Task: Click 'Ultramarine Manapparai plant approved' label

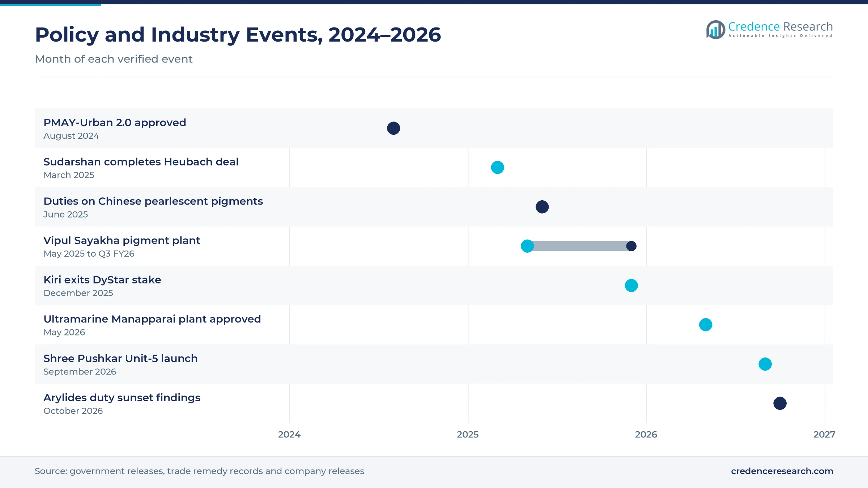Action: (x=152, y=319)
